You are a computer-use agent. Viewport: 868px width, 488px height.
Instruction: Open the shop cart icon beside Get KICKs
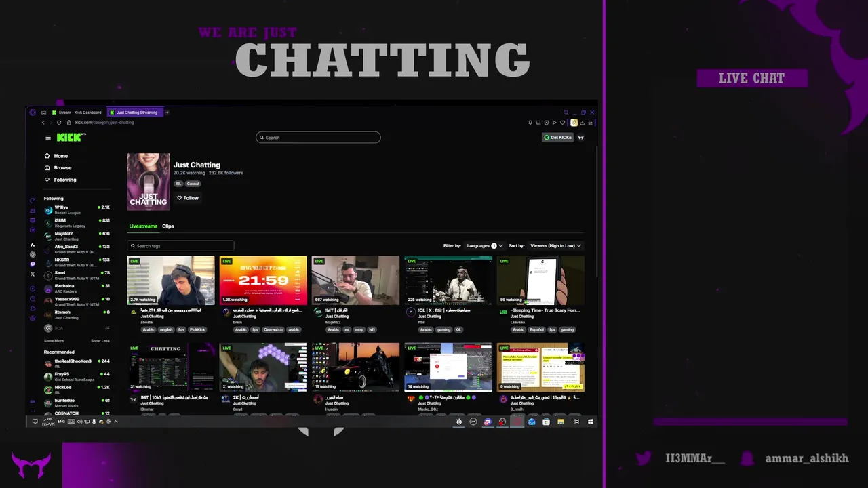tap(580, 137)
